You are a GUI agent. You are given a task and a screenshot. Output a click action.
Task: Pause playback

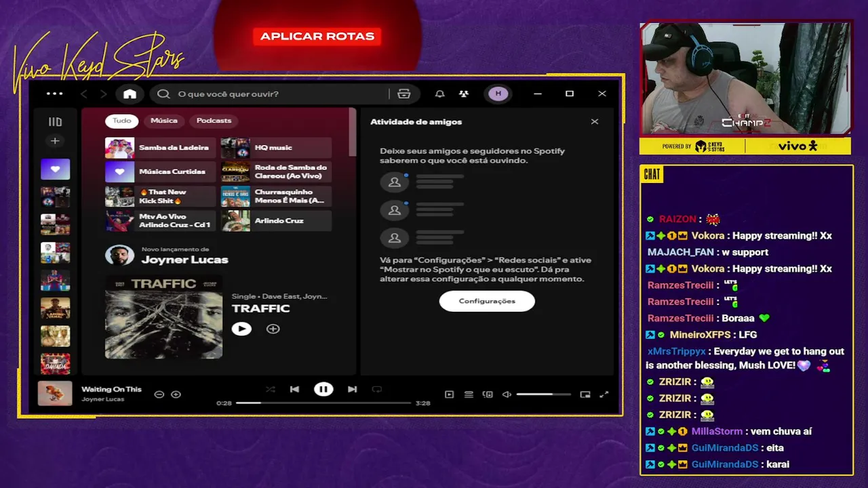[x=323, y=389]
